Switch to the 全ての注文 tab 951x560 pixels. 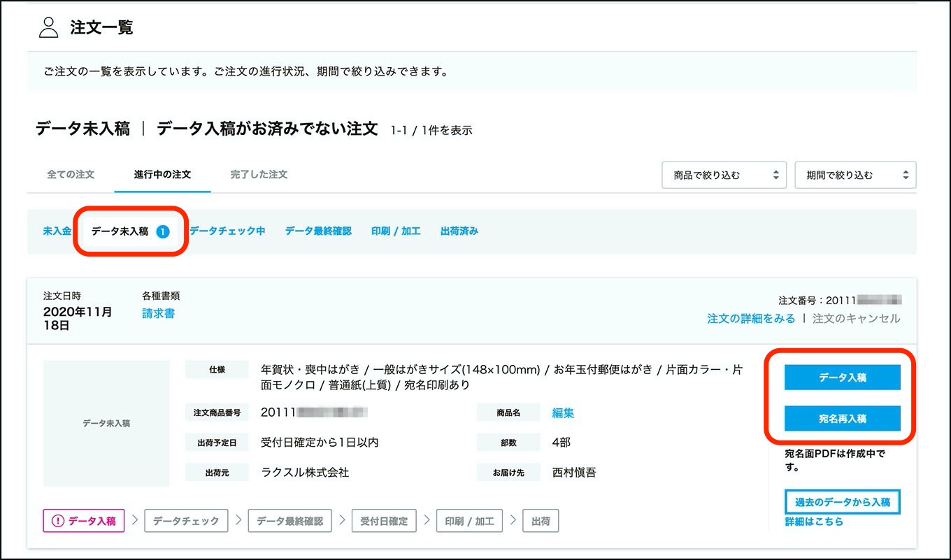click(71, 175)
